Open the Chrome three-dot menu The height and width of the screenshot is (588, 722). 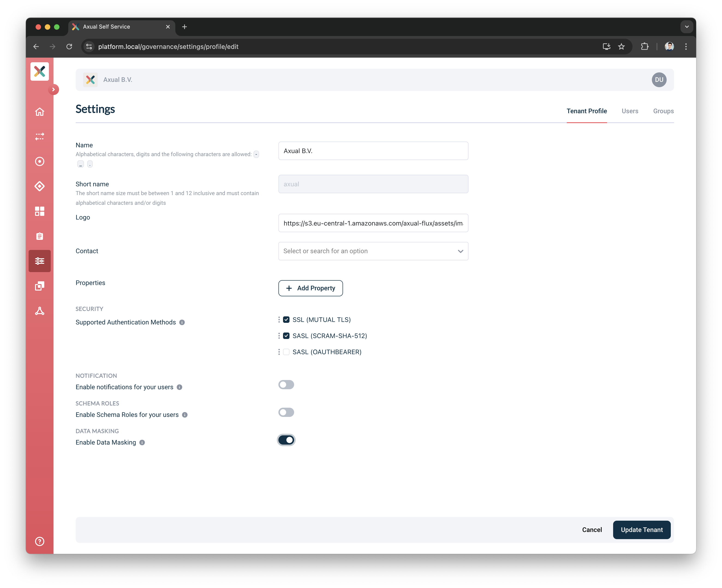(686, 47)
